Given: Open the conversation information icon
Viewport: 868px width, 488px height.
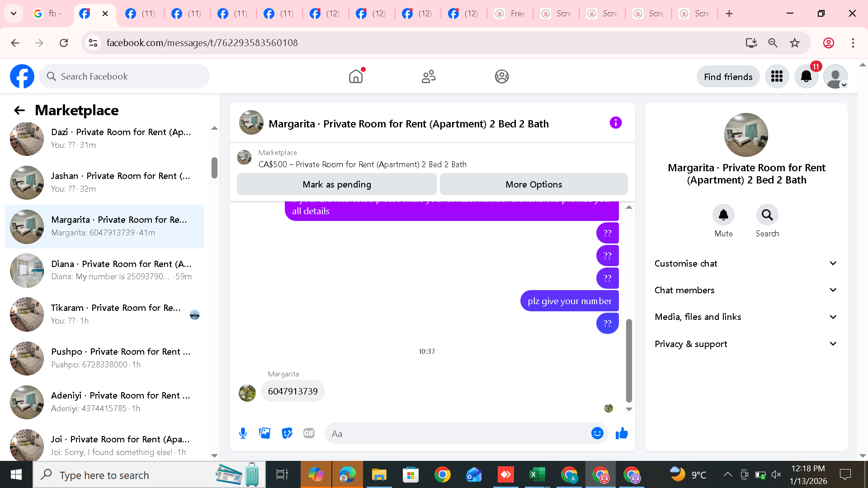Looking at the screenshot, I should (615, 123).
